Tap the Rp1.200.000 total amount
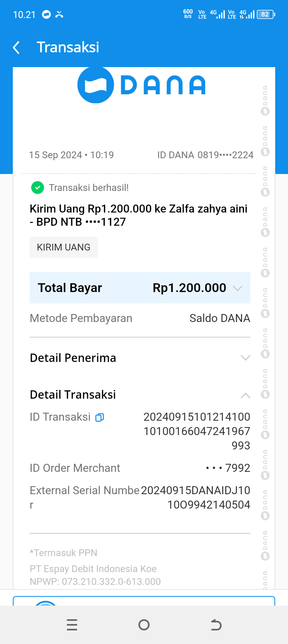 coord(189,288)
